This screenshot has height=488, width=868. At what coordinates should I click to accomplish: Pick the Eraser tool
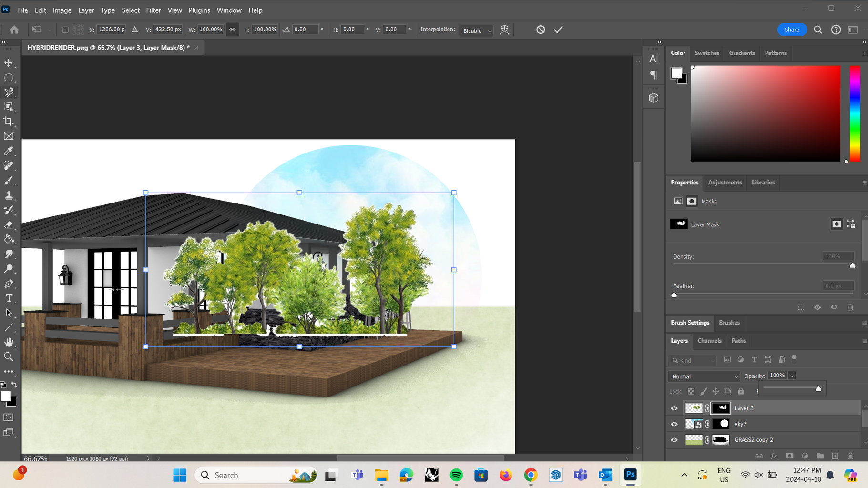pyautogui.click(x=9, y=224)
